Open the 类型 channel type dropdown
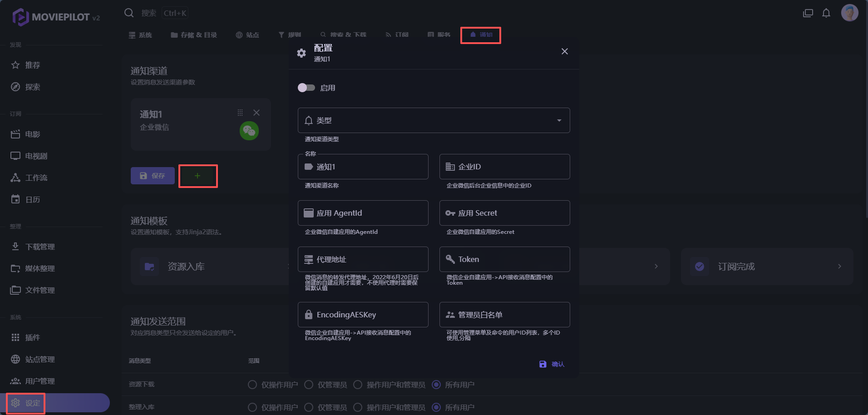 tap(434, 120)
